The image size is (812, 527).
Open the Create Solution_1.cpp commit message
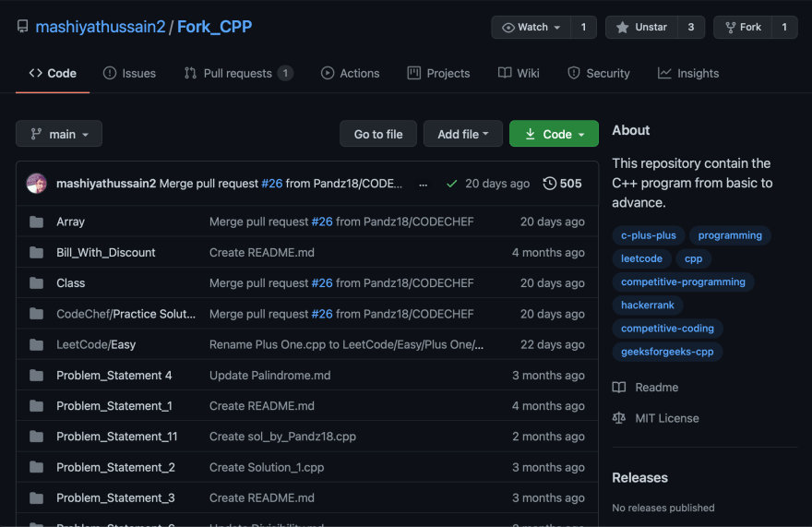click(x=267, y=467)
